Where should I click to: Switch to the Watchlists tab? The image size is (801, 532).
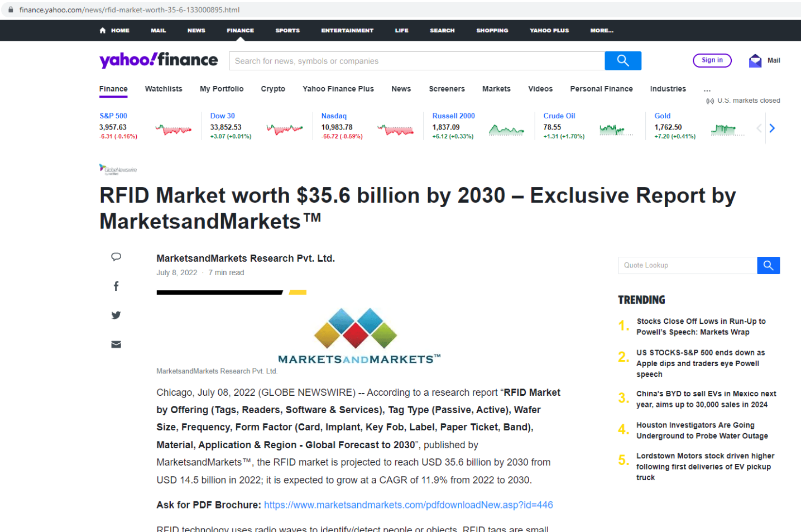[163, 89]
